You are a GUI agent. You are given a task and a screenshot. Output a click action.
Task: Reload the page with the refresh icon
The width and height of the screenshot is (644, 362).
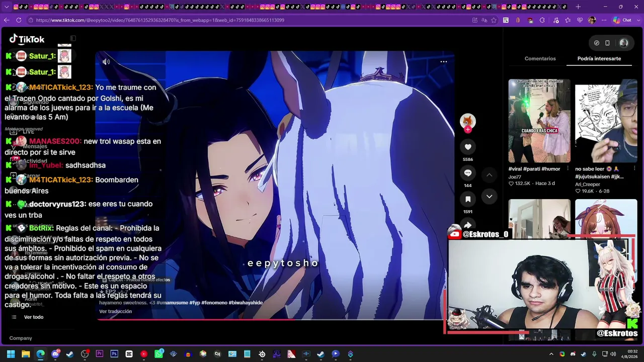pos(19,20)
